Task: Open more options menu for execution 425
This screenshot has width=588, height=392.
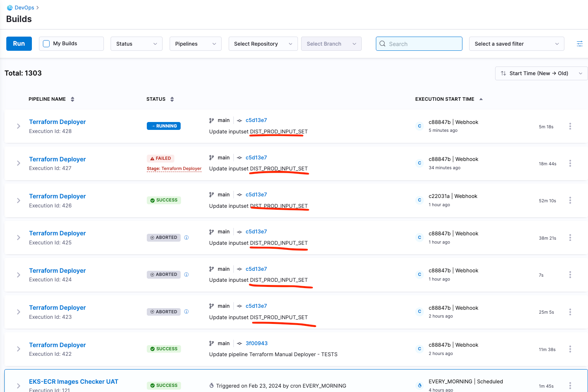Action: pyautogui.click(x=570, y=237)
